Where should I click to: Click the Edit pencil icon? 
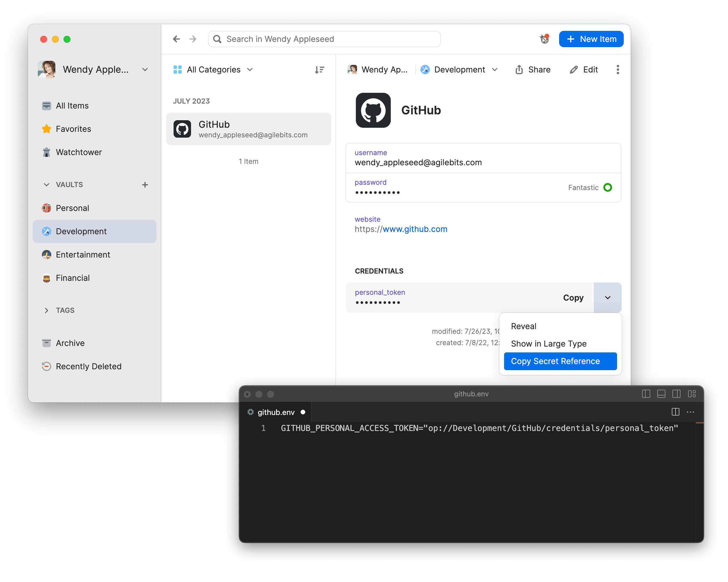584,70
